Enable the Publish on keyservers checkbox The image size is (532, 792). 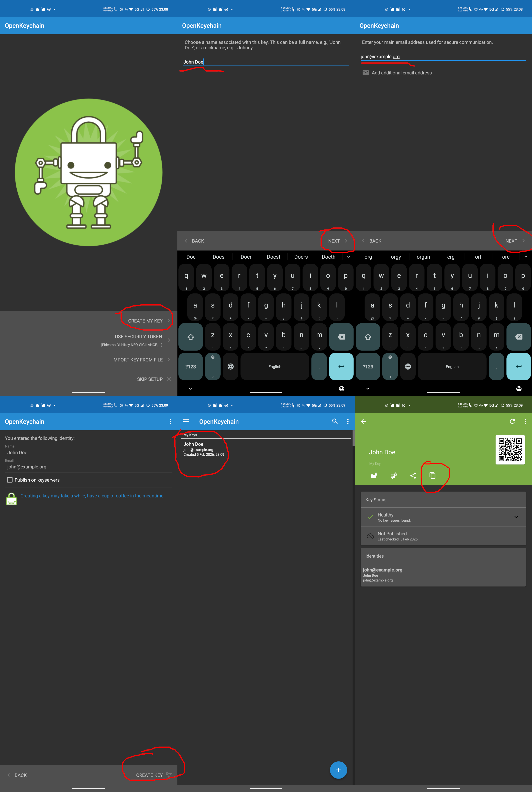pos(10,480)
